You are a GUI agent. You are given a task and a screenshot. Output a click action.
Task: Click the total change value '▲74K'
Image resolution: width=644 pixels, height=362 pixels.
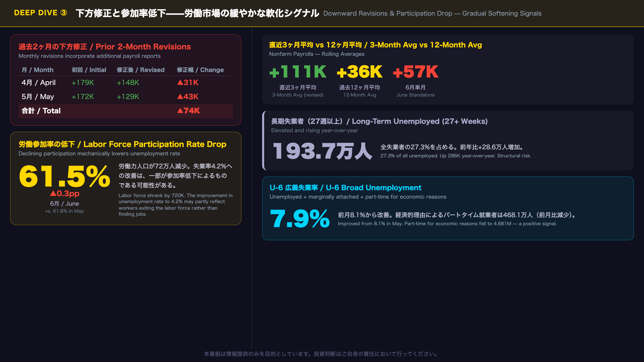coord(189,111)
